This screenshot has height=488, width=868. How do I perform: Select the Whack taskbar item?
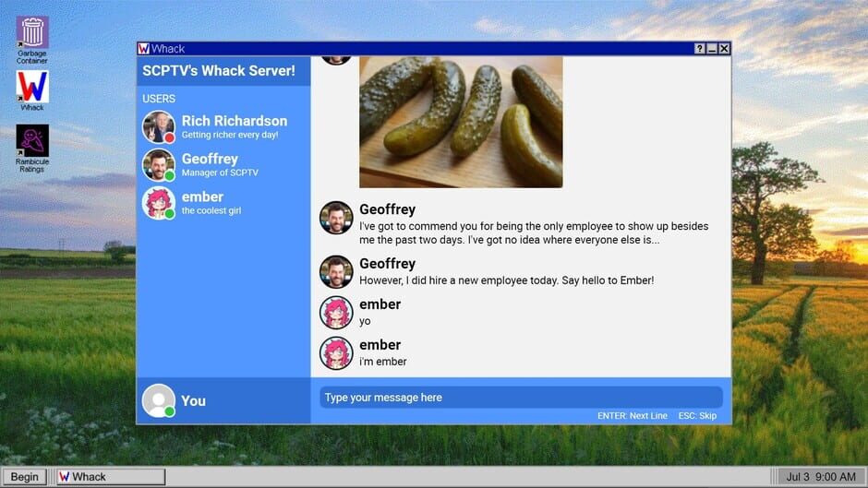tap(110, 477)
